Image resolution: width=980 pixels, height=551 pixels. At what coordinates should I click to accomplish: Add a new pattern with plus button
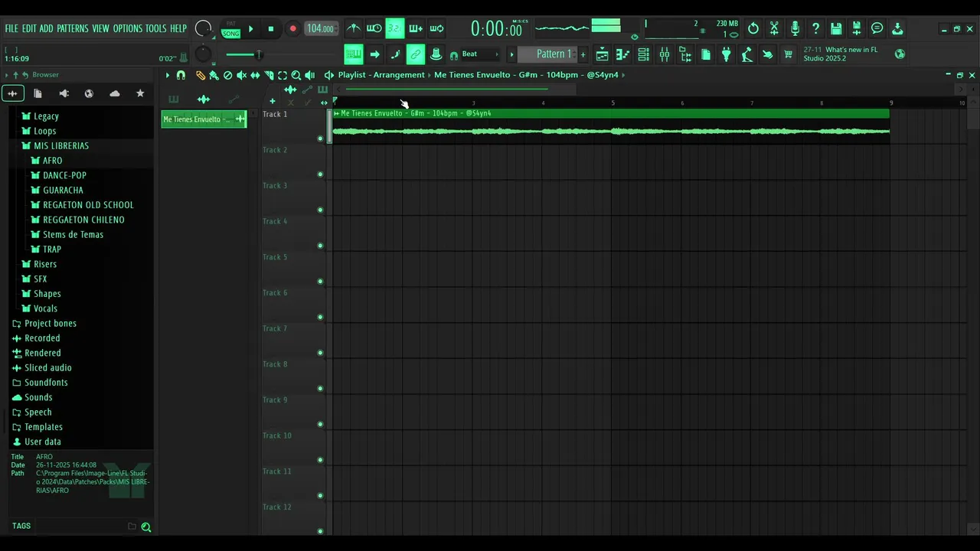coord(583,54)
